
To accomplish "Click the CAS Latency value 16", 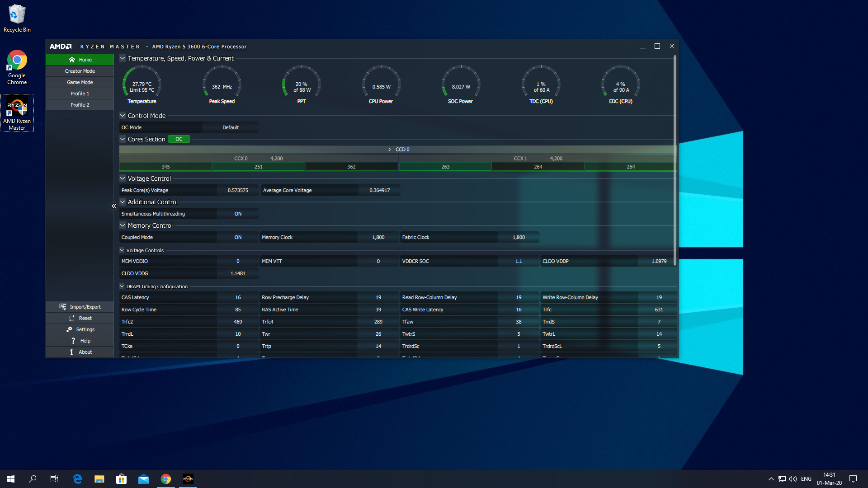I will pos(238,297).
